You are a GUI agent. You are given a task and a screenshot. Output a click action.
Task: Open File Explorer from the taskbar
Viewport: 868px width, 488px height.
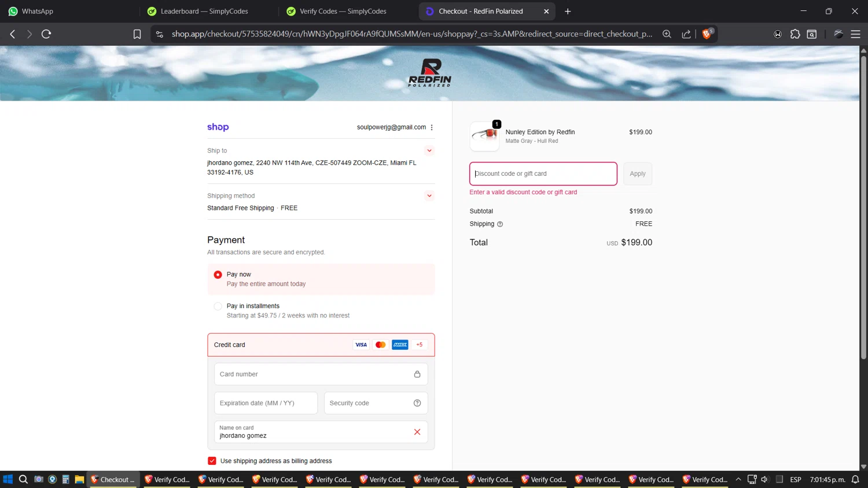point(79,479)
